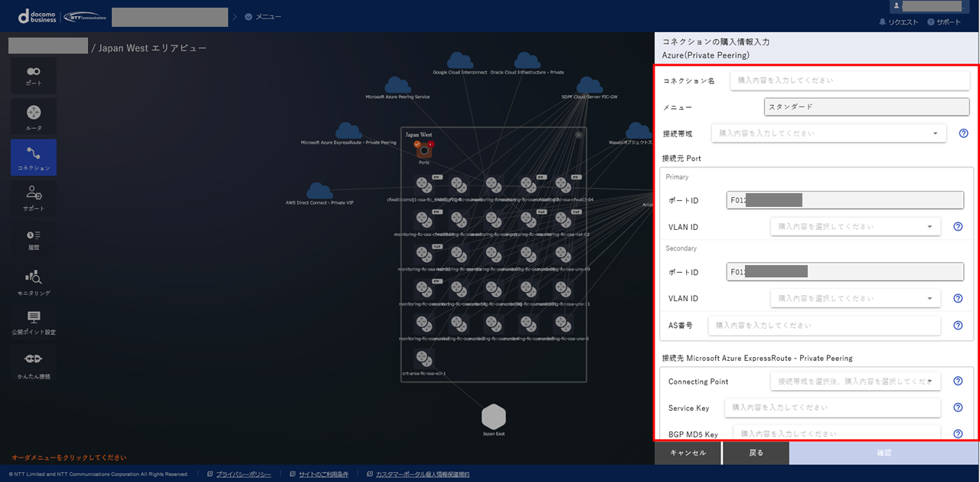Screen dimensions: 980x482
Task: Open the モニタリング sidebar icon
Action: (34, 282)
